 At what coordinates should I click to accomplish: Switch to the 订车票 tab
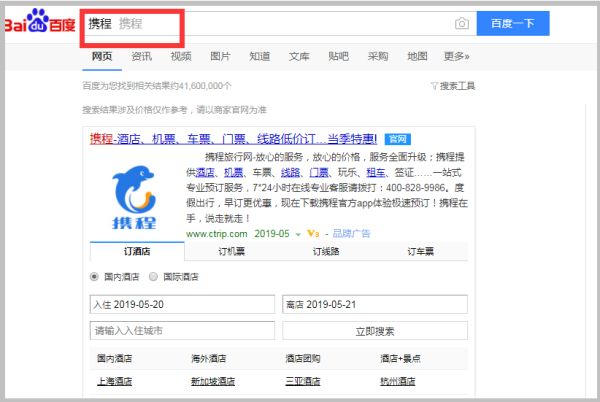(x=420, y=252)
